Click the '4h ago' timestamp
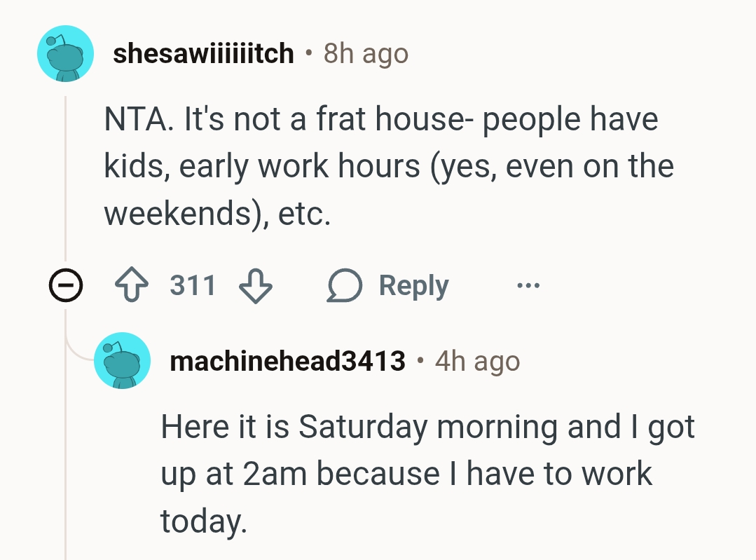This screenshot has height=560, width=756. [x=477, y=362]
